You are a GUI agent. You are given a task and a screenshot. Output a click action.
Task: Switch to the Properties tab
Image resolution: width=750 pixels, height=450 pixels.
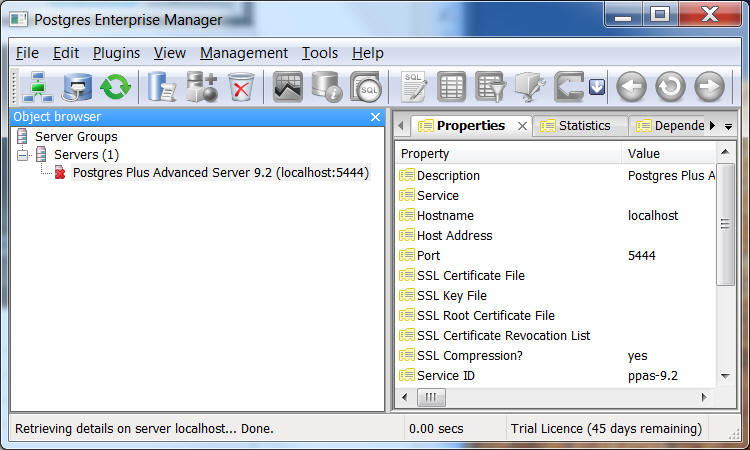click(470, 126)
